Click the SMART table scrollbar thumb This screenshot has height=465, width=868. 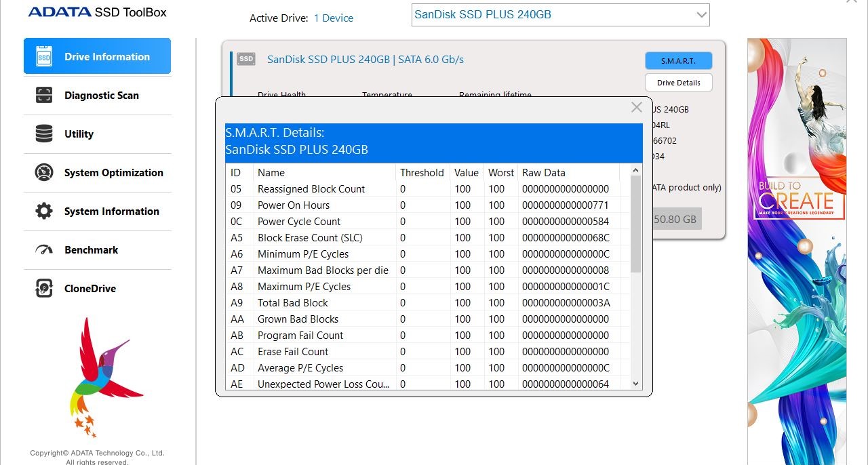coord(635,224)
